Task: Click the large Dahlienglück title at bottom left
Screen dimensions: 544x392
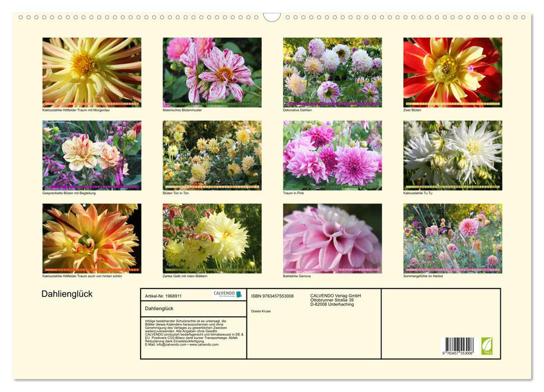Action: (x=67, y=294)
